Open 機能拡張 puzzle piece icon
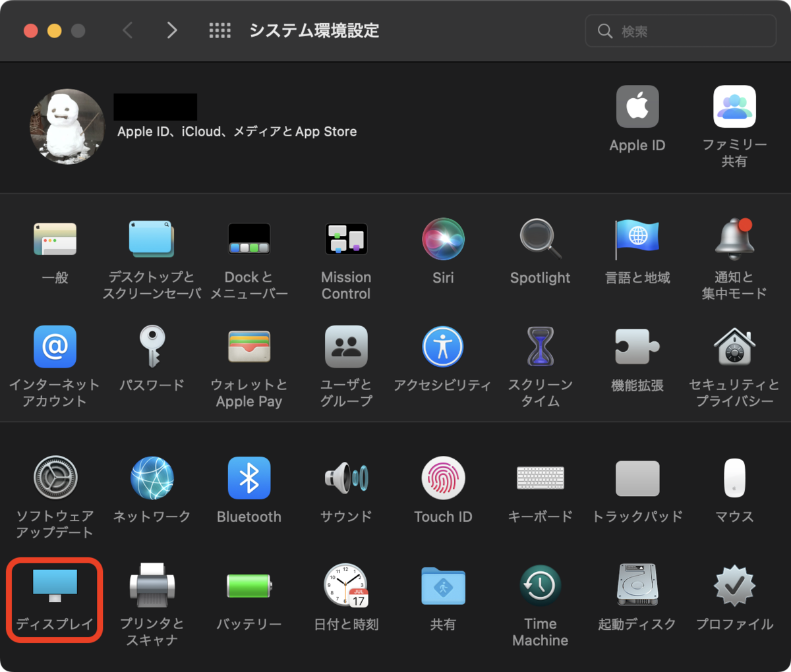The image size is (791, 672). coord(637,347)
